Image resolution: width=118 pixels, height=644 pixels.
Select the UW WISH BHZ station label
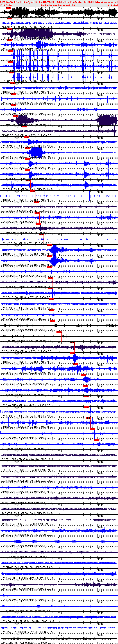[x=28, y=287]
